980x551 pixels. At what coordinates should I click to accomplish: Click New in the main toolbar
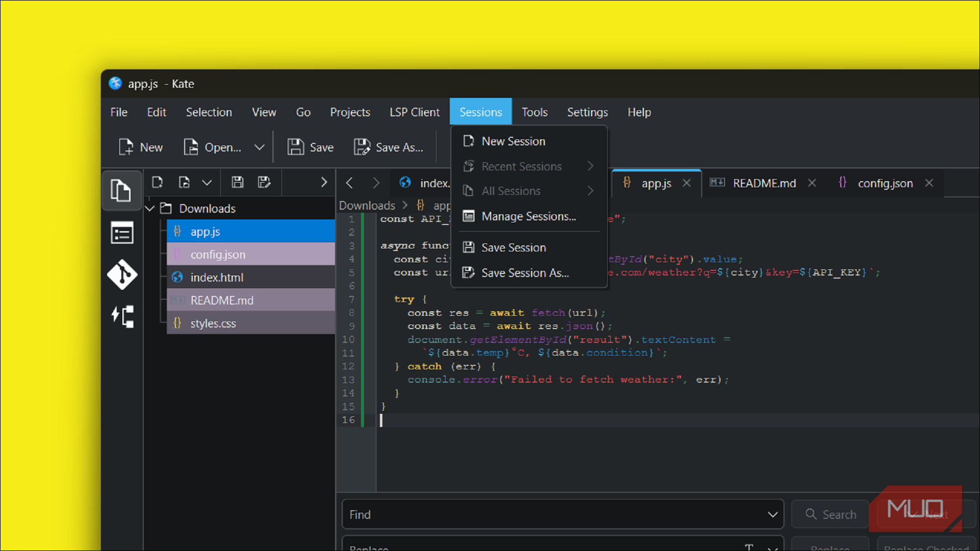141,147
